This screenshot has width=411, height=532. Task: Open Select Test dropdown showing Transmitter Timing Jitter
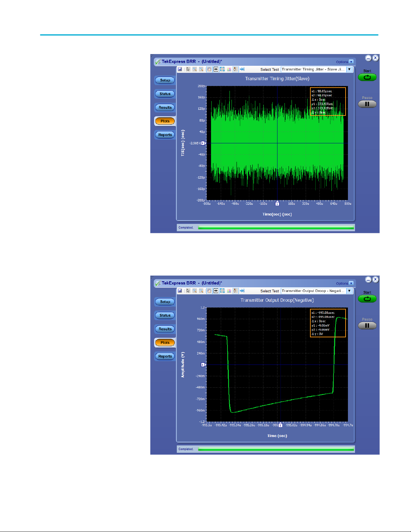point(317,69)
